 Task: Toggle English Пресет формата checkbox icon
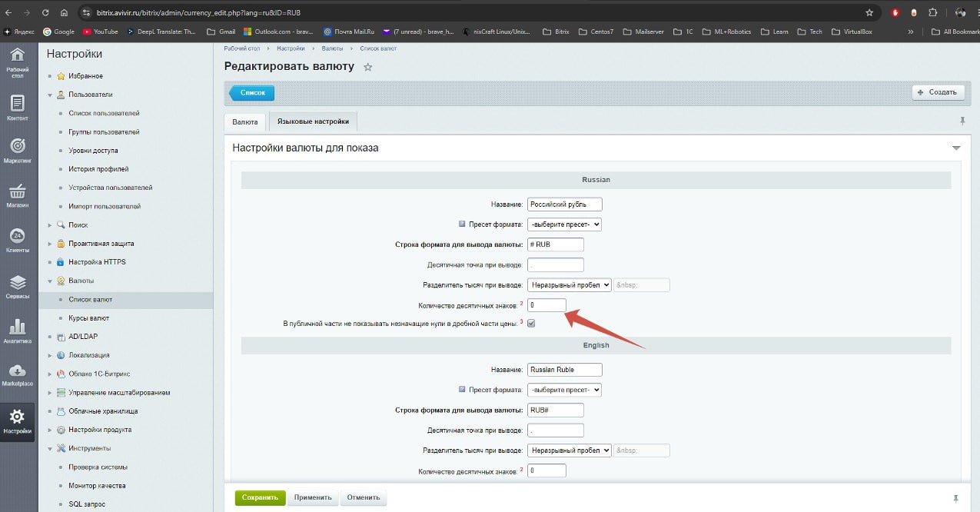(462, 390)
